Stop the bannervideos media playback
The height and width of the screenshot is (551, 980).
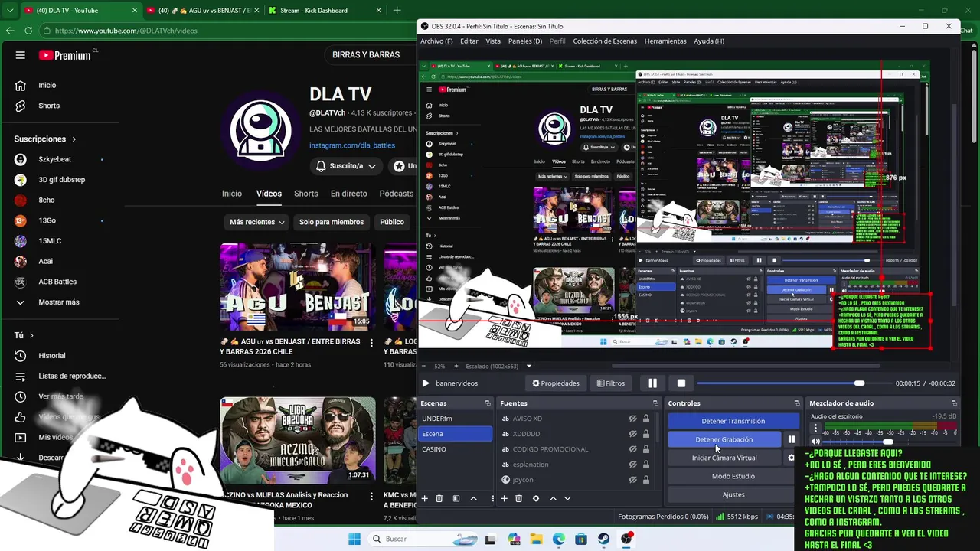click(681, 383)
